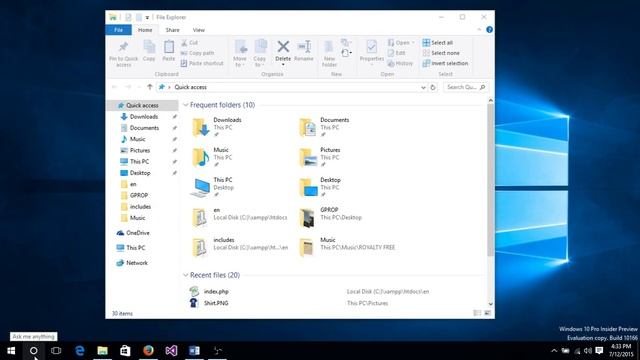The width and height of the screenshot is (640, 360).
Task: Open Task View on taskbar
Action: coord(56,351)
